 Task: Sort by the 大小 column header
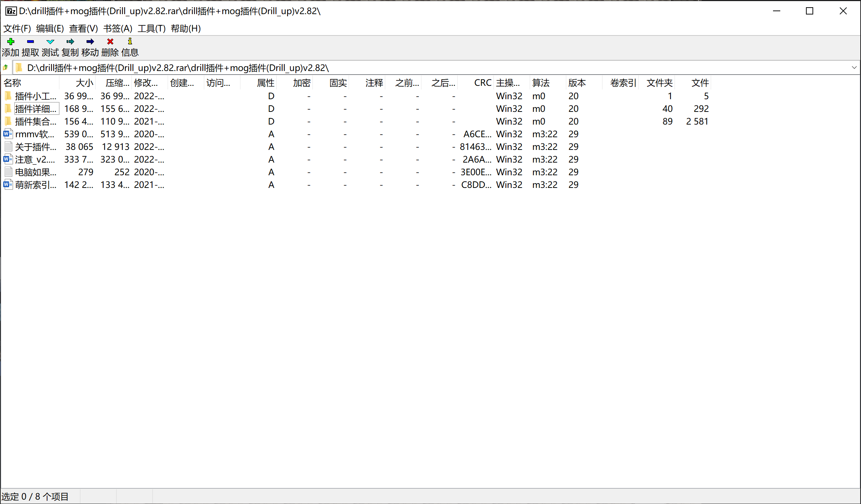pos(77,83)
